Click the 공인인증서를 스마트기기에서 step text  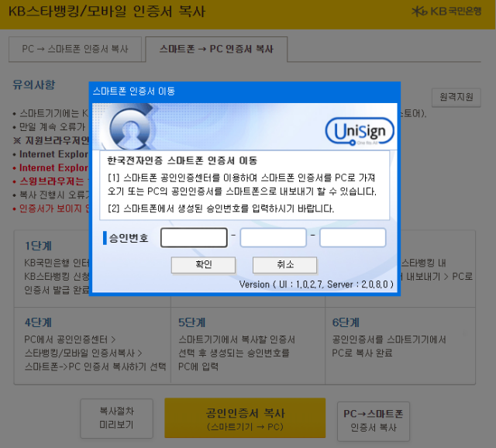click(389, 339)
